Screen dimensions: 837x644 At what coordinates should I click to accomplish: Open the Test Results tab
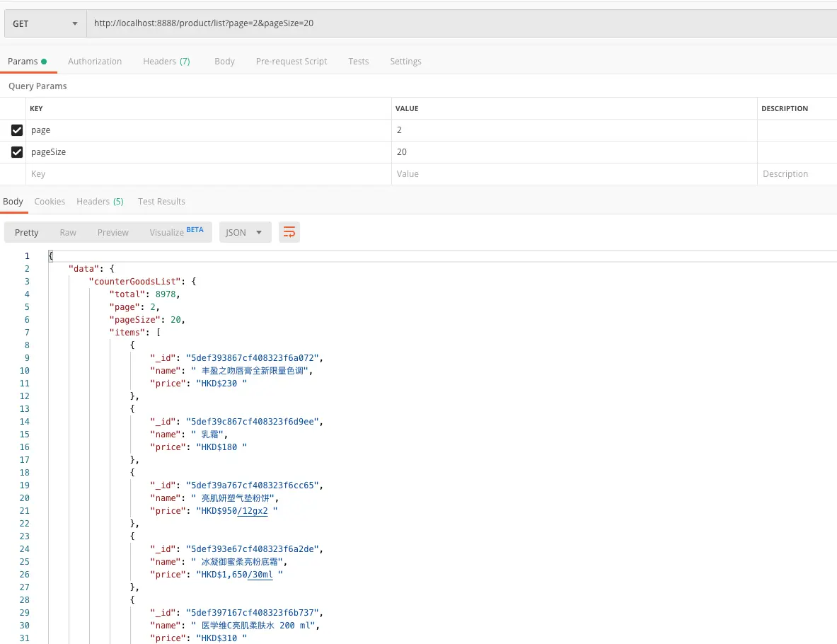[161, 201]
